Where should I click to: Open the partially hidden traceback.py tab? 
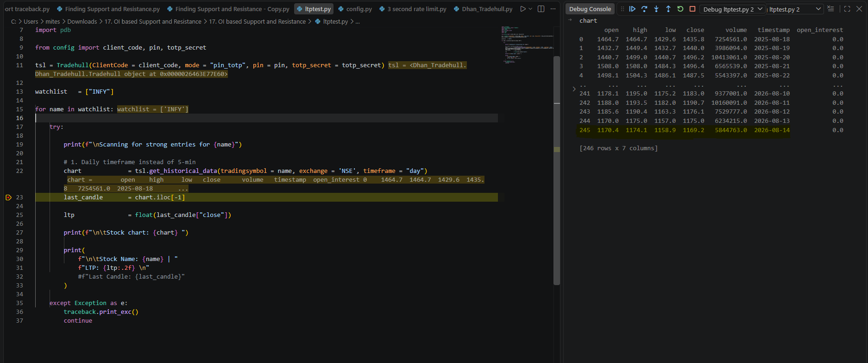point(27,9)
